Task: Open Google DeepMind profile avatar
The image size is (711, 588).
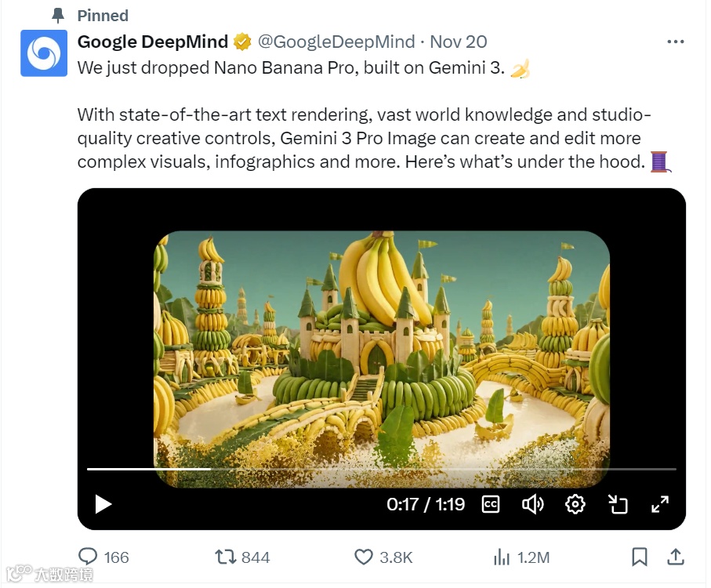Action: (x=44, y=53)
